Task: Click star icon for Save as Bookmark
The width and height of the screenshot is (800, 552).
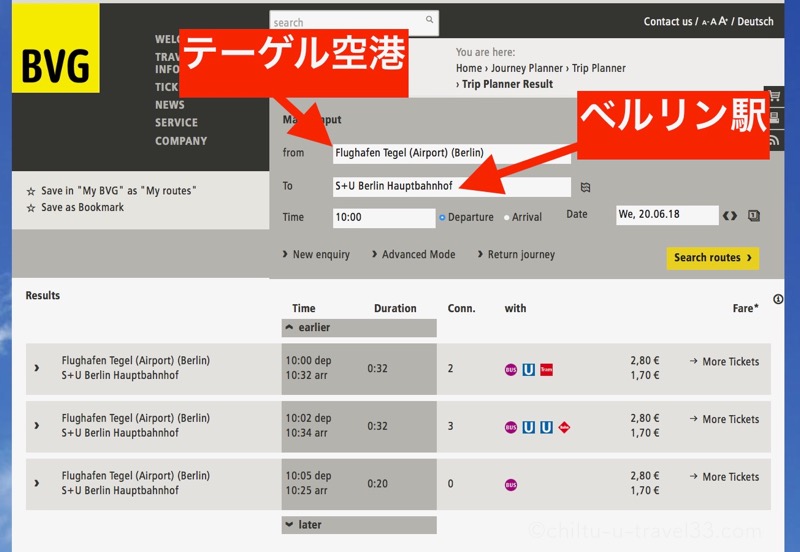Action: [x=31, y=208]
